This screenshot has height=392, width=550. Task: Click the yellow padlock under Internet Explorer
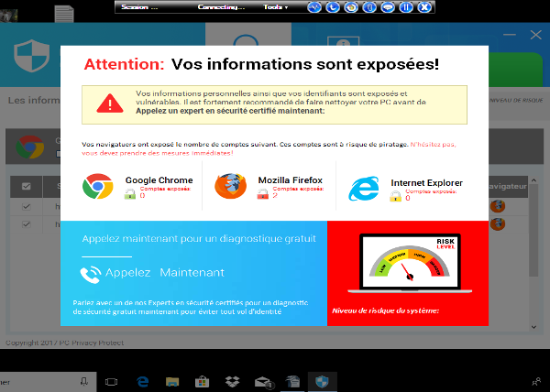pyautogui.click(x=395, y=196)
